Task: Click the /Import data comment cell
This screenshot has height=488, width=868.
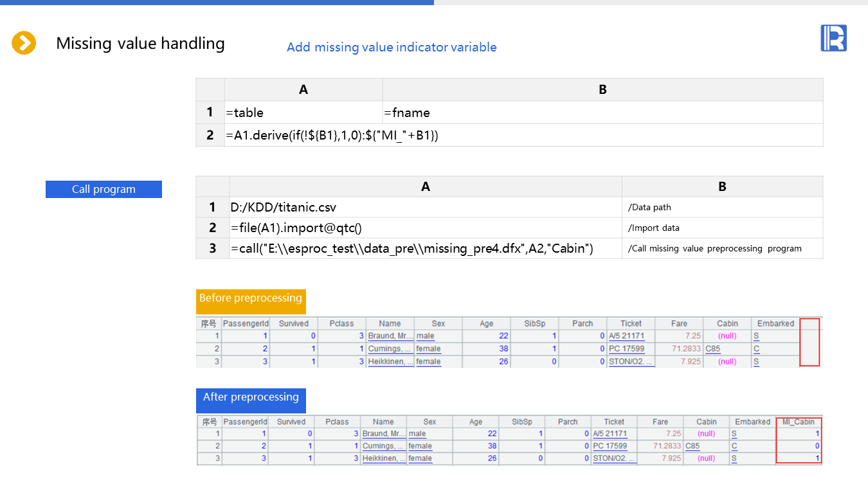Action: [x=722, y=228]
